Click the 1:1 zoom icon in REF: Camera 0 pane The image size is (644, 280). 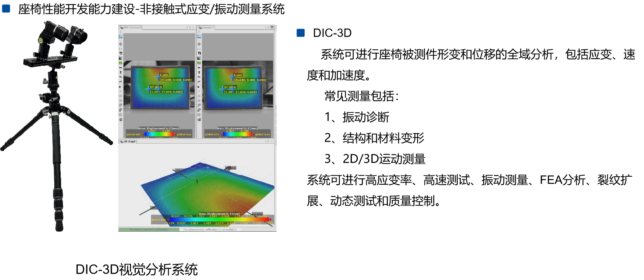[120, 49]
